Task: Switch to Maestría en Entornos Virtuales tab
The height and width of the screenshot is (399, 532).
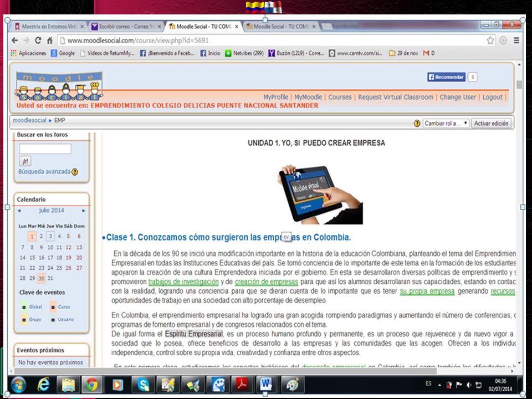Action: point(49,27)
